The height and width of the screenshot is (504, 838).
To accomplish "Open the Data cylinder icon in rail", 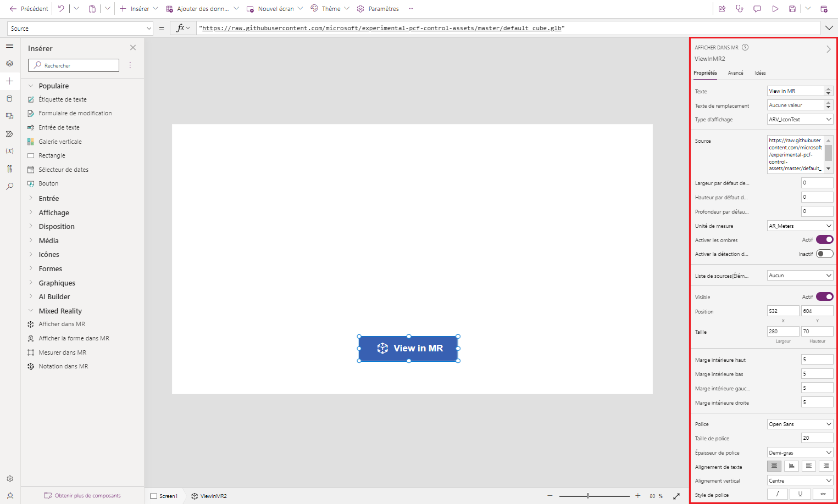I will pos(9,99).
